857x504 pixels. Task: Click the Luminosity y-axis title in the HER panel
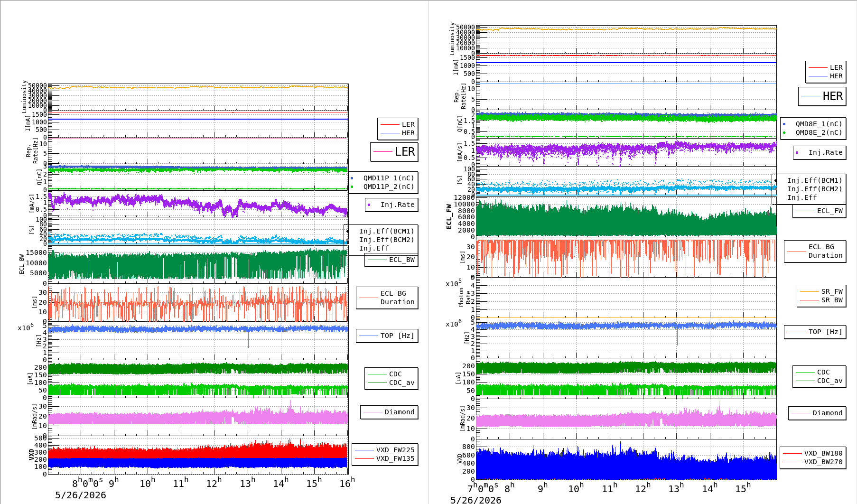coord(452,38)
